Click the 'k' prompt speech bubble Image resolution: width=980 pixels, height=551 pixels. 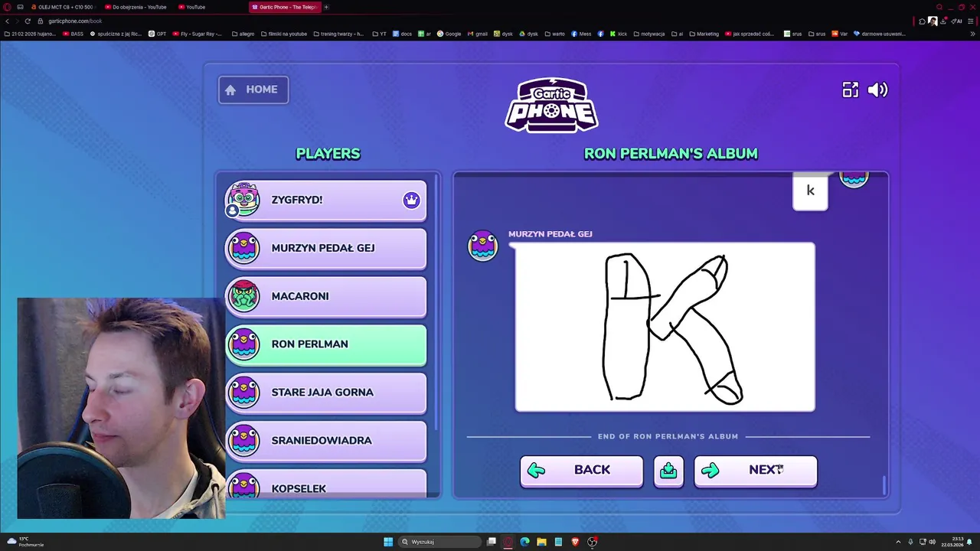[810, 191]
